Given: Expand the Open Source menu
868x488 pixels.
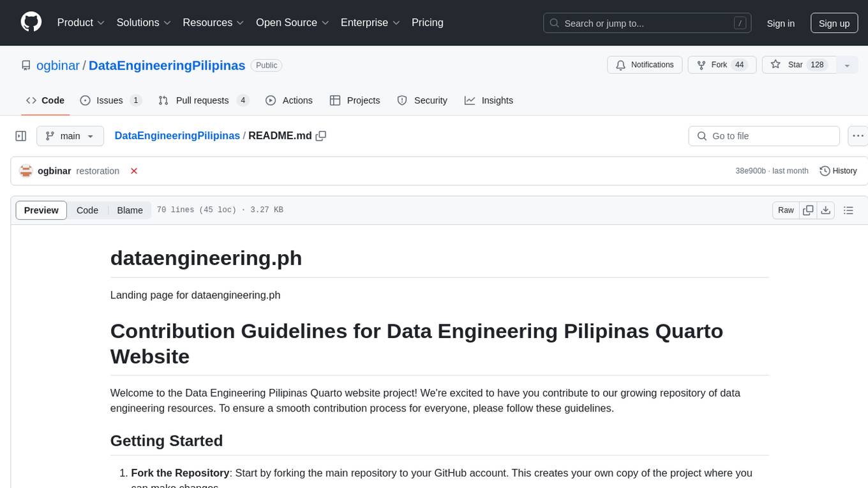Looking at the screenshot, I should (292, 22).
